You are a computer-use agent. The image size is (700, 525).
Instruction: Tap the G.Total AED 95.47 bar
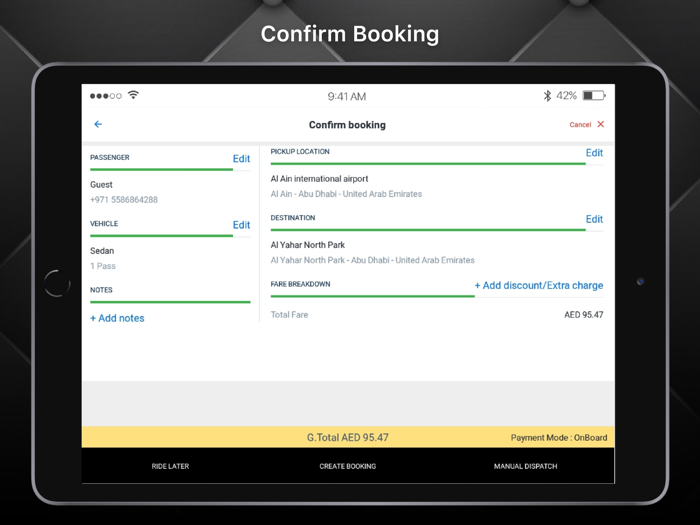(347, 438)
